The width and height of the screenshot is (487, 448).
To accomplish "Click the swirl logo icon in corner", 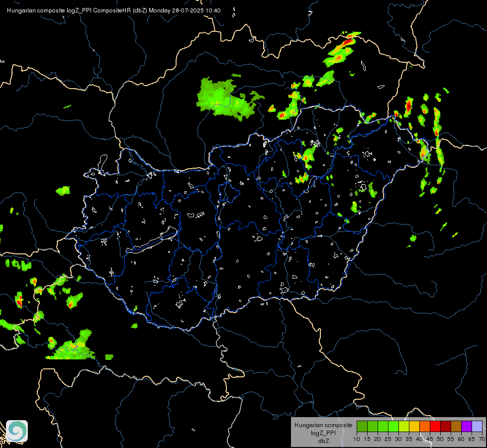I will 17,431.
